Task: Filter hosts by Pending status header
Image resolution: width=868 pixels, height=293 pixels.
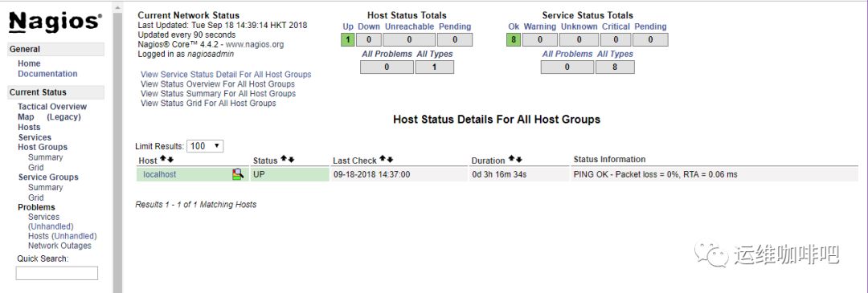Action: [454, 26]
